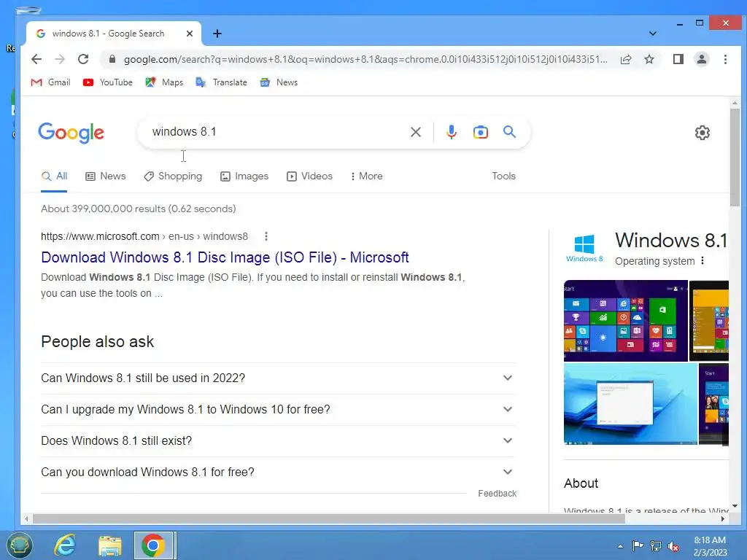Open the Chrome three-dot menu
The image size is (747, 560).
tap(725, 59)
